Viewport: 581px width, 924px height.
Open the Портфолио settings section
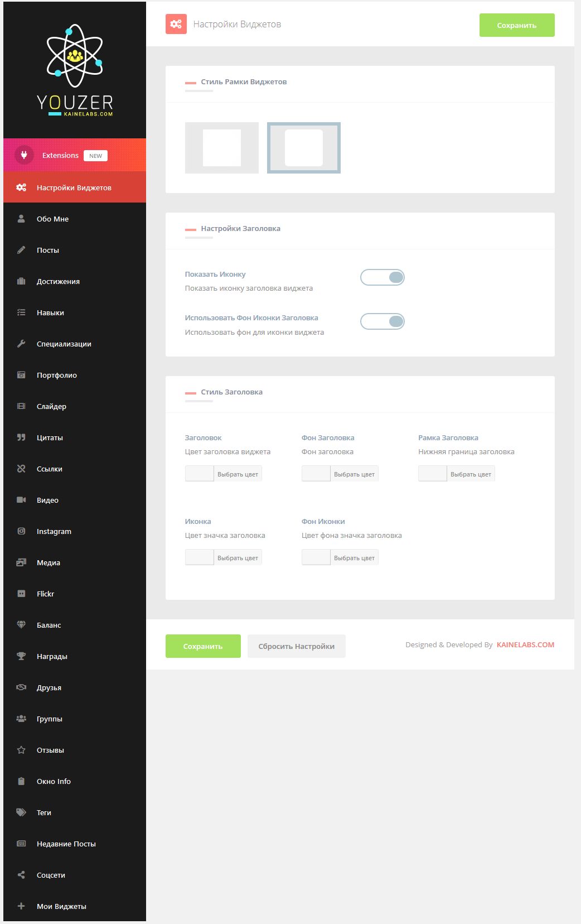56,375
